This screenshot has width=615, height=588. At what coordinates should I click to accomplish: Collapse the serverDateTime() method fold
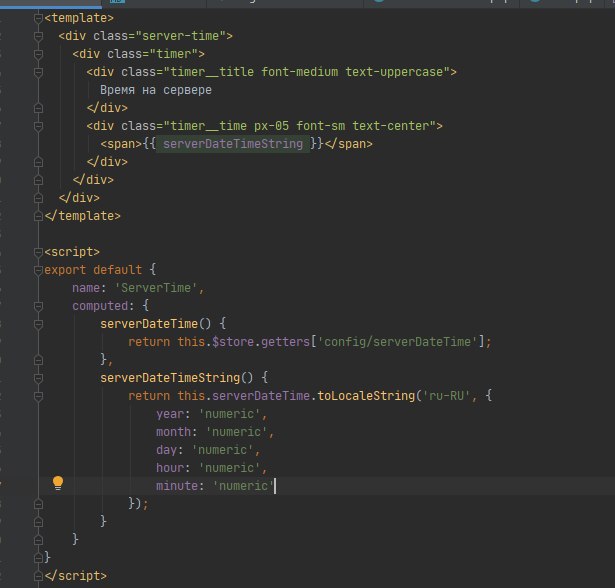click(38, 324)
